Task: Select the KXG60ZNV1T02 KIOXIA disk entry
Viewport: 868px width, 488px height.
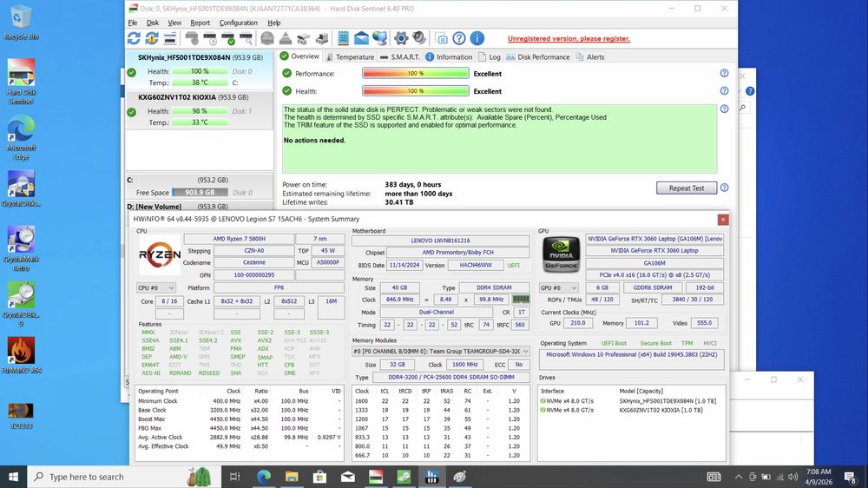Action: 200,109
